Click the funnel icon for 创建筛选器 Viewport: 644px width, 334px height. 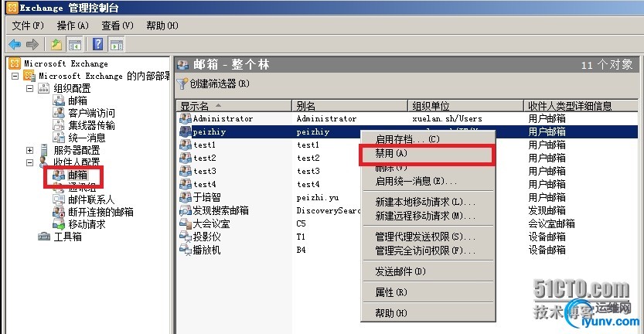[182, 83]
